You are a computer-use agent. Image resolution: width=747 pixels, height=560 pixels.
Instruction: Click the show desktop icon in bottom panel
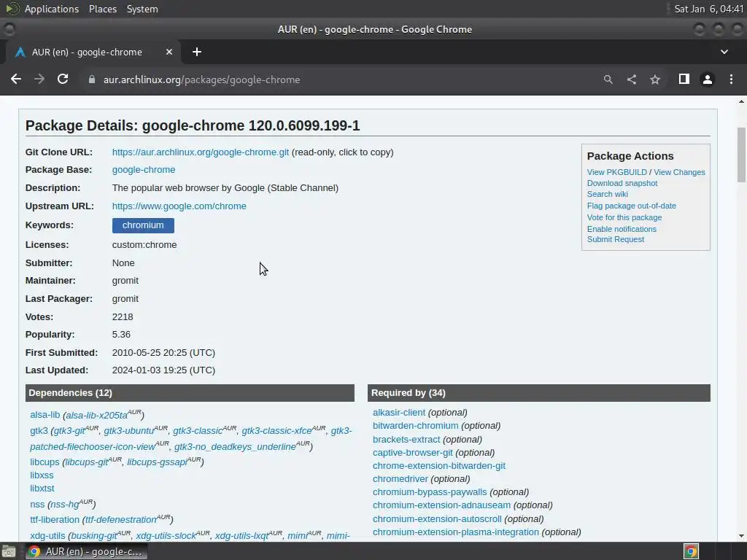[9, 551]
